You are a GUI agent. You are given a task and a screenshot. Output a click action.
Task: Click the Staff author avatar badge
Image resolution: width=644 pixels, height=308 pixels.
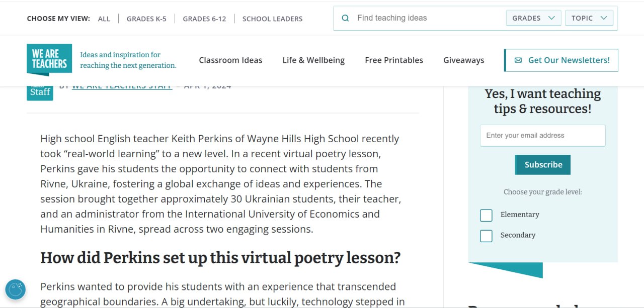click(40, 93)
